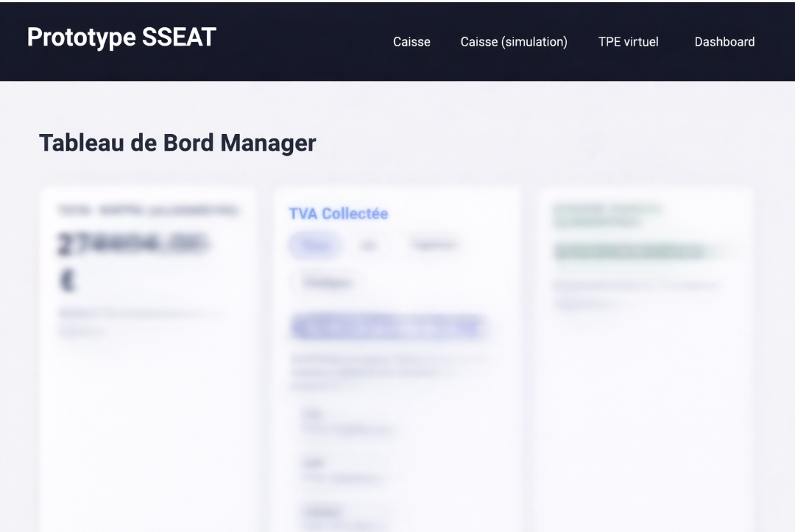The width and height of the screenshot is (795, 532).
Task: Open the Caisse page
Action: point(411,42)
